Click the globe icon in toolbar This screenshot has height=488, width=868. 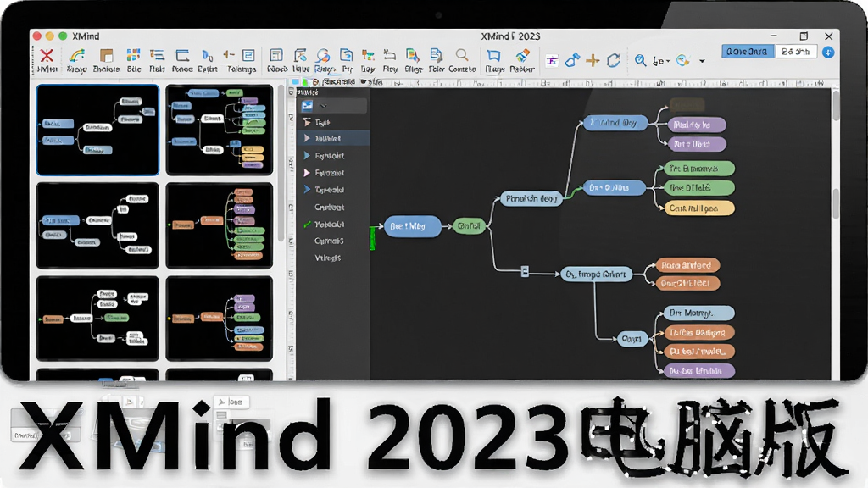(683, 60)
